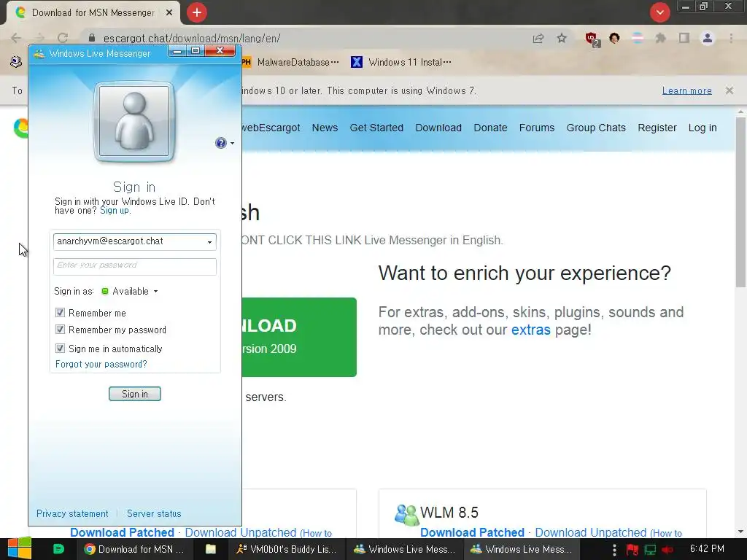Reload the page with the refresh icon

pyautogui.click(x=63, y=38)
